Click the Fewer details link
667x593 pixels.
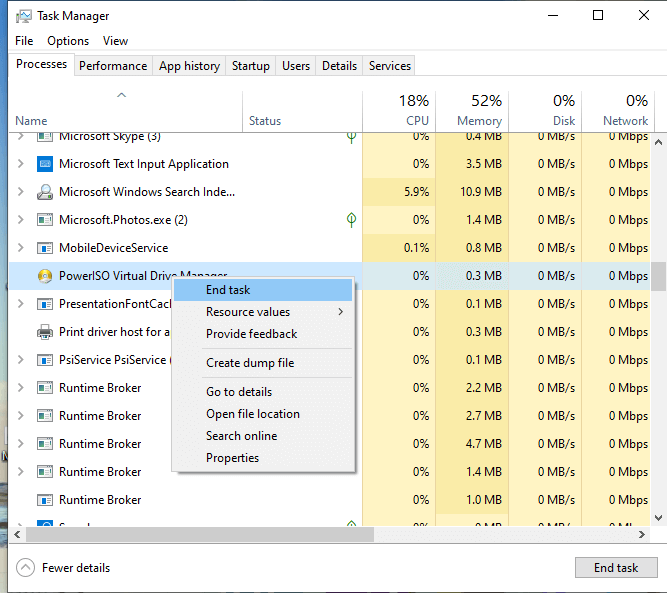click(x=76, y=568)
